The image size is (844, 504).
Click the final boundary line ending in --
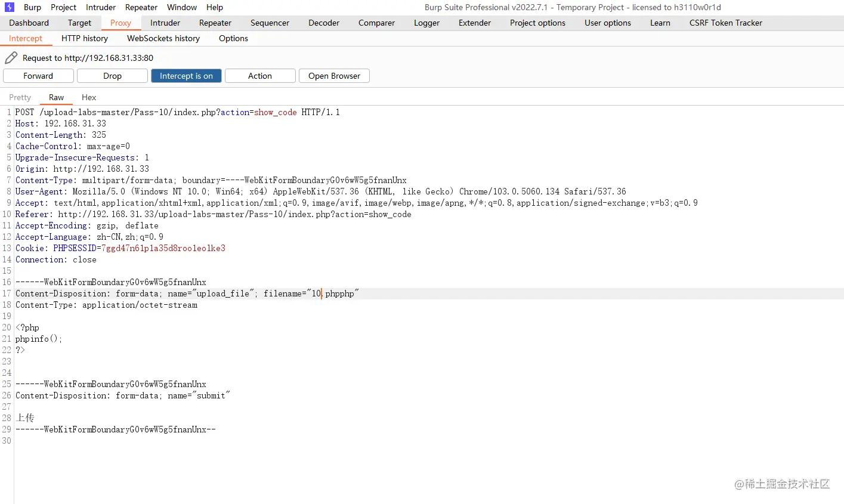pos(116,429)
